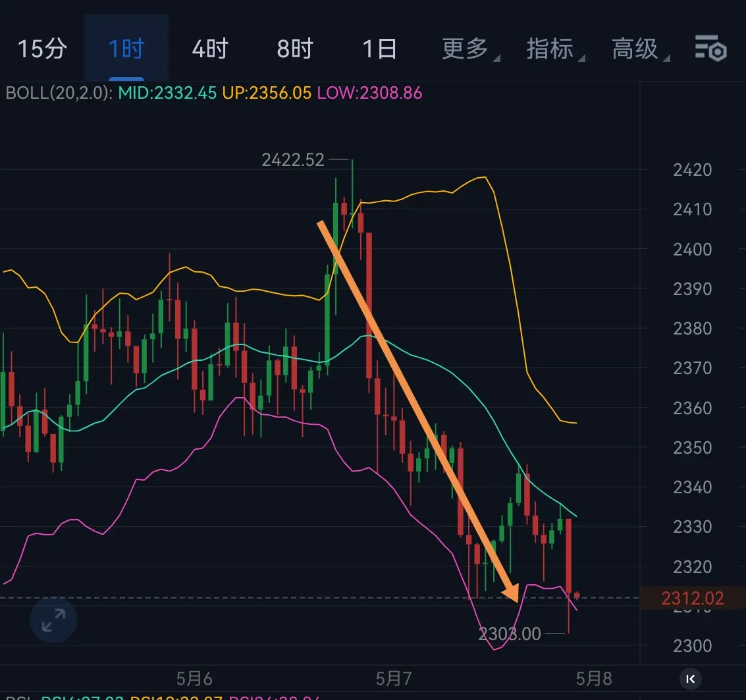Click the UP:2356.05 value
The image size is (746, 700).
[x=267, y=93]
